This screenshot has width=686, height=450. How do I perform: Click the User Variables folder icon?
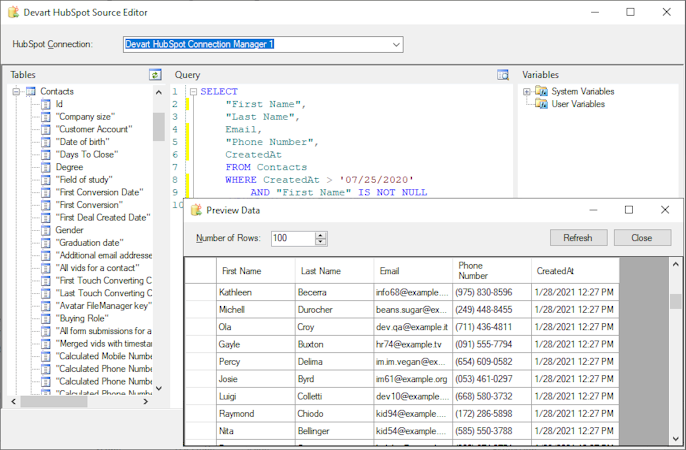click(x=541, y=104)
